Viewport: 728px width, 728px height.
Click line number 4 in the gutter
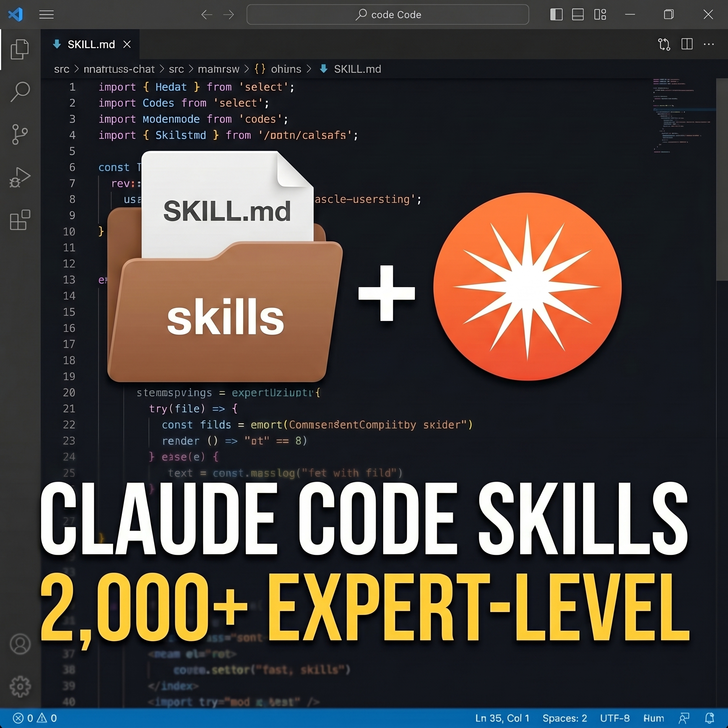pos(73,135)
